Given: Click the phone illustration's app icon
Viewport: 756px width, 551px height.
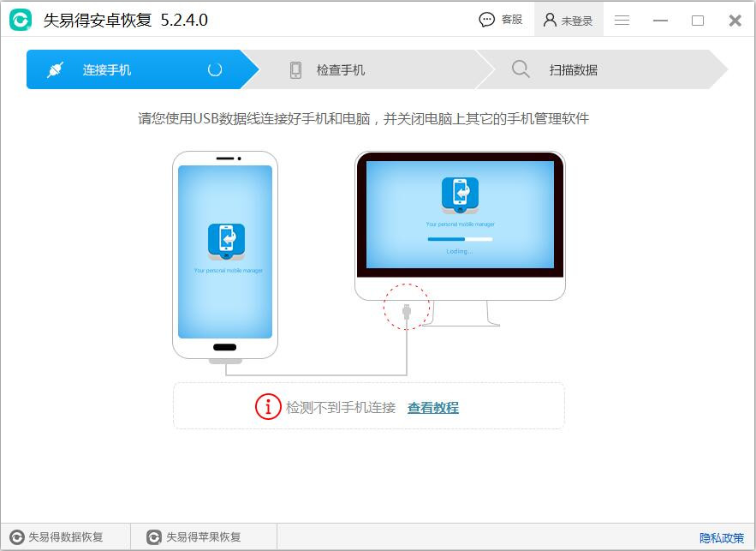Looking at the screenshot, I should coord(226,243).
